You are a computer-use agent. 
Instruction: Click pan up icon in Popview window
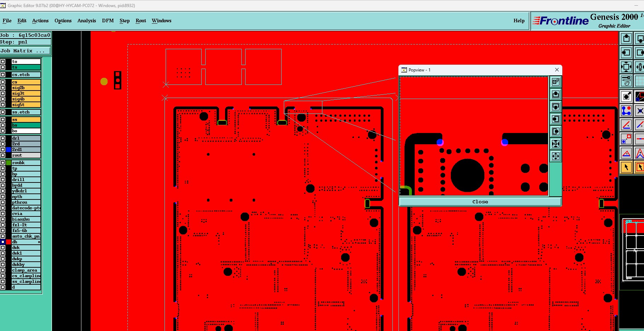point(556,94)
